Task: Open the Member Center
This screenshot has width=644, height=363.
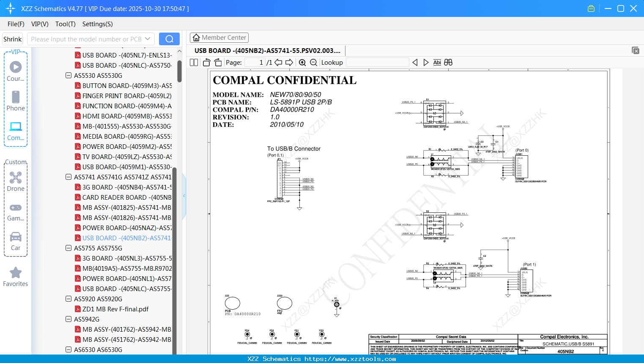Action: pyautogui.click(x=219, y=38)
